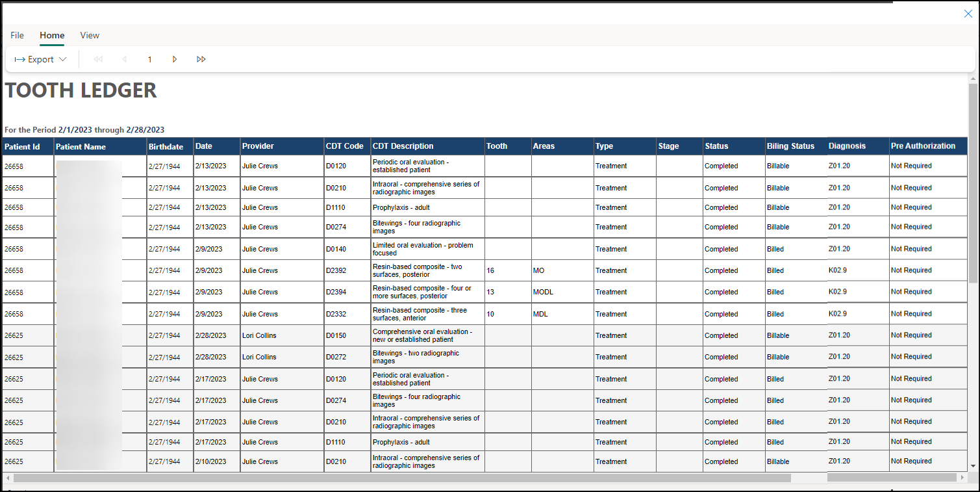Click horizontal scrollbar right arrow
The height and width of the screenshot is (492, 980).
pos(962,478)
